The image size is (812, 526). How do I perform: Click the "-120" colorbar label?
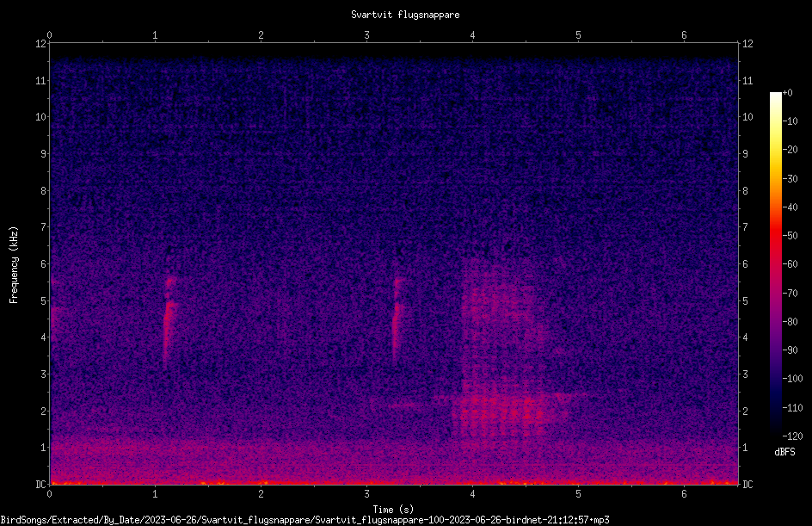click(792, 436)
